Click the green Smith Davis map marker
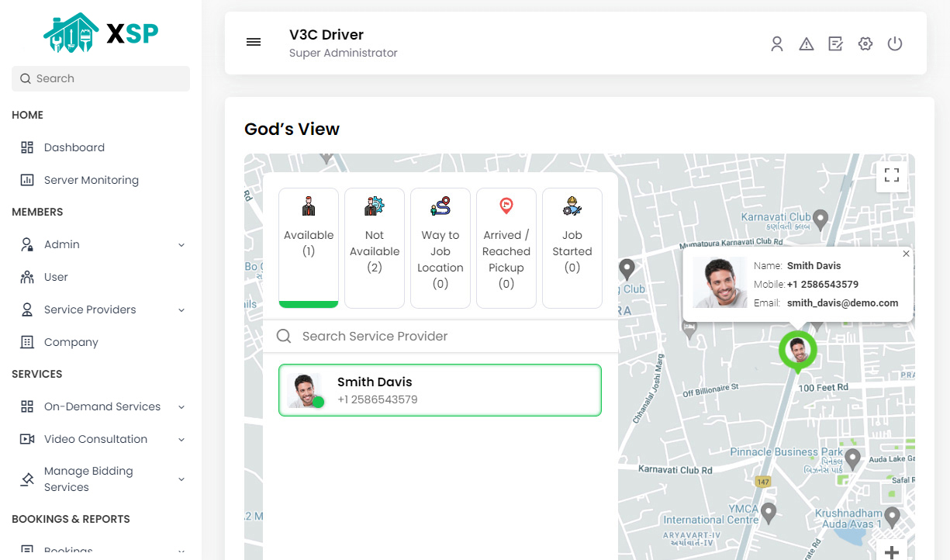This screenshot has width=950, height=560. click(x=797, y=351)
